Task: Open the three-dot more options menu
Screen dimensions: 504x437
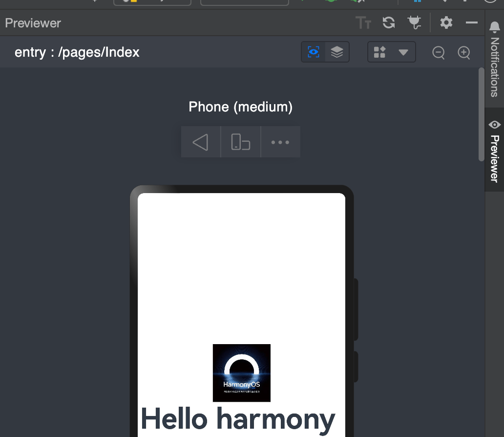Action: click(280, 142)
